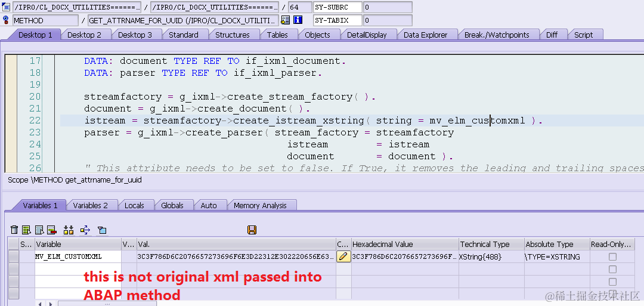
Task: Open the Diff tab
Action: [x=552, y=35]
